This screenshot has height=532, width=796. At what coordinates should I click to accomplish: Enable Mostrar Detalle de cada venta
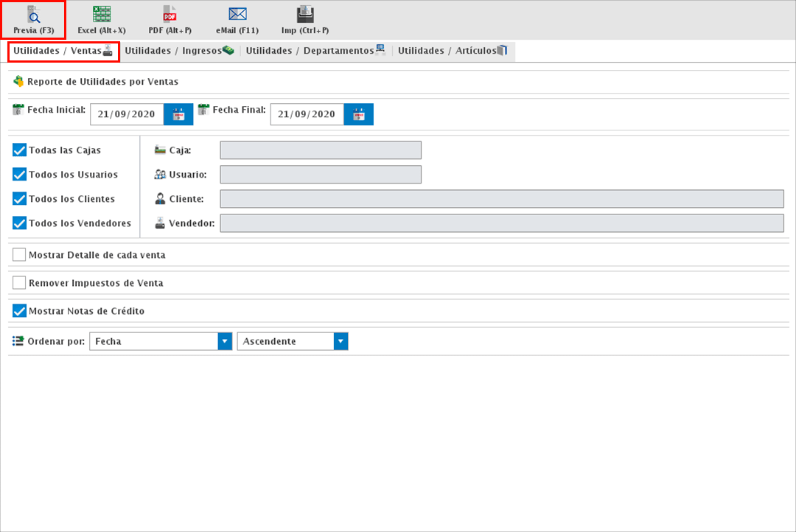[20, 255]
